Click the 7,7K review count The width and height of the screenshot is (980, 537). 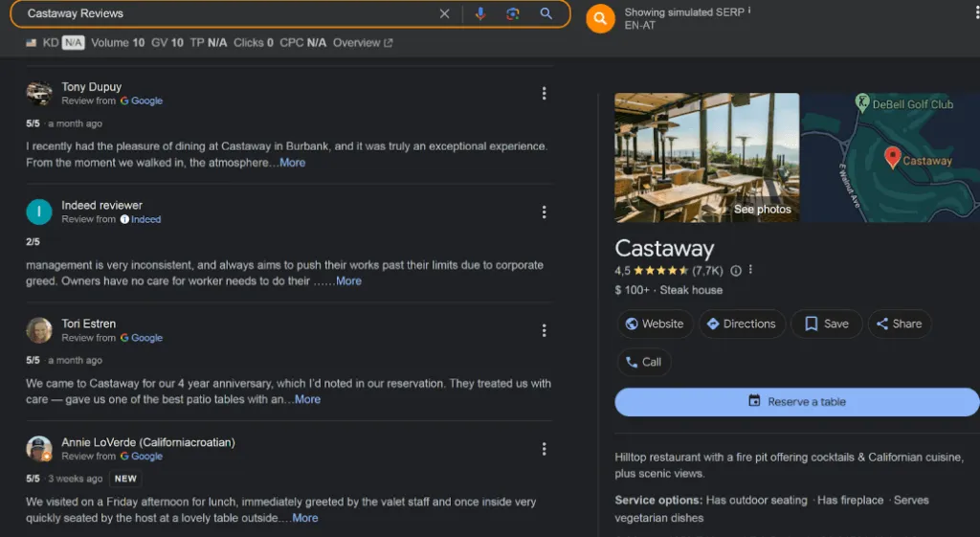707,271
